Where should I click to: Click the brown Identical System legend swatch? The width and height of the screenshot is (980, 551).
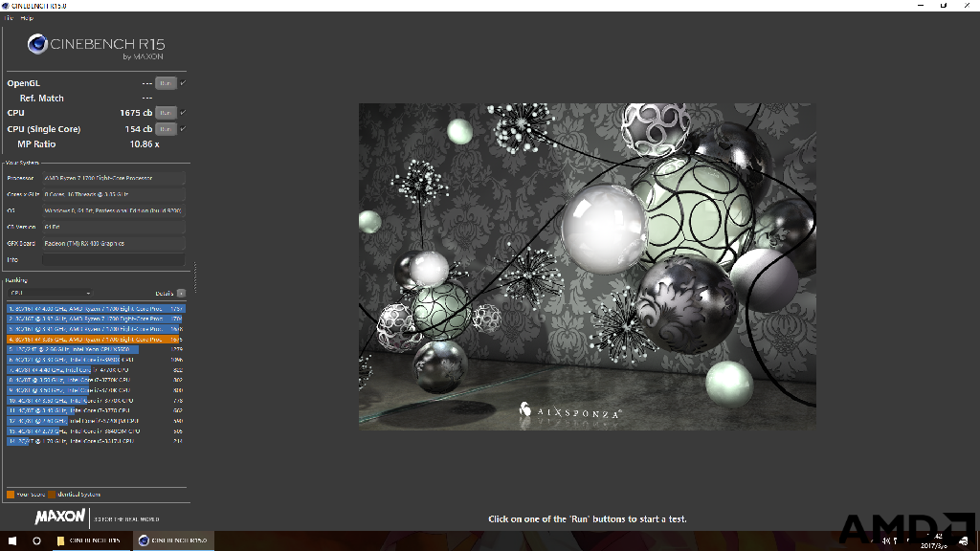pyautogui.click(x=52, y=495)
